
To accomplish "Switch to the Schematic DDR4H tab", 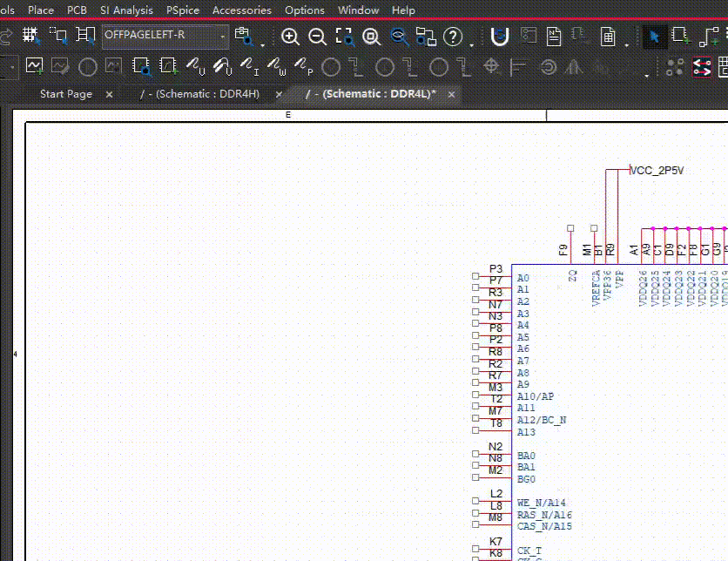I will pos(200,94).
